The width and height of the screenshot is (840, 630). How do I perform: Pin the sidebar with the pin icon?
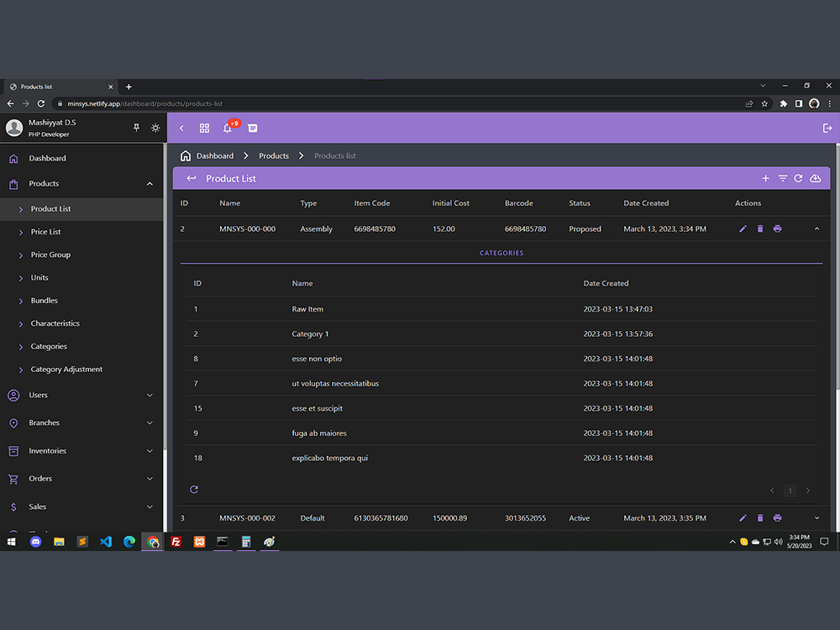coord(136,128)
